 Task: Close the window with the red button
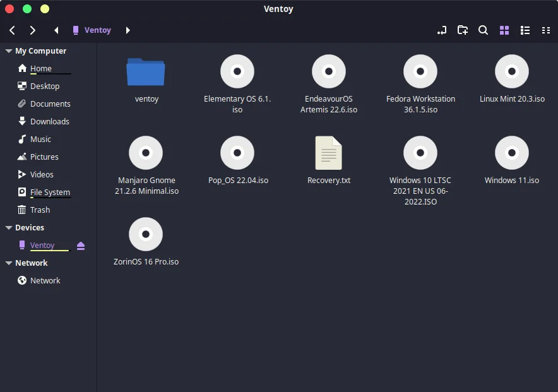coord(9,9)
